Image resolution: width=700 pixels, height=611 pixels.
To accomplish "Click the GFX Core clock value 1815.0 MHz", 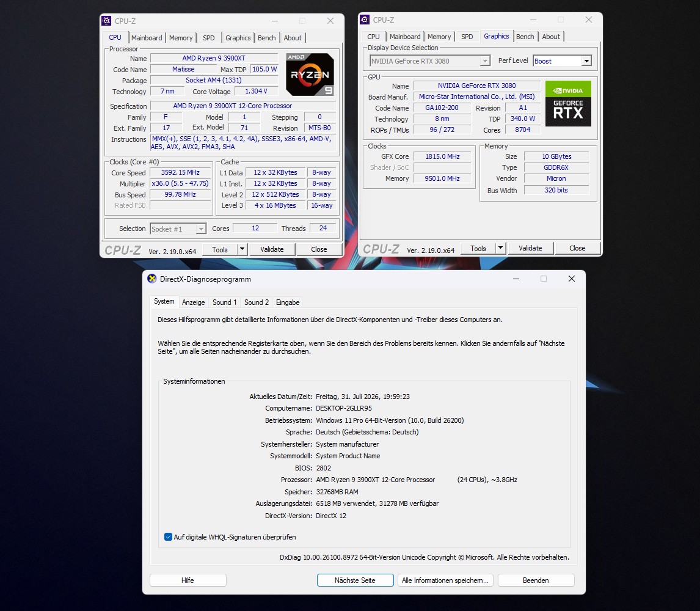I will pos(442,156).
